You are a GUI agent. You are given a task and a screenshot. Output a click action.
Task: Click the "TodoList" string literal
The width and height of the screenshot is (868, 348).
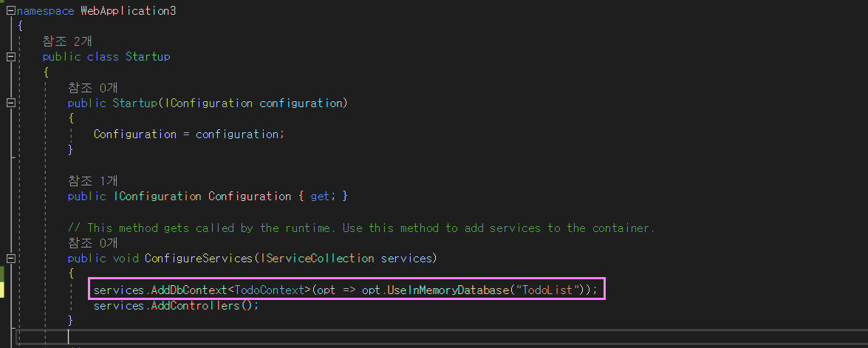click(548, 290)
